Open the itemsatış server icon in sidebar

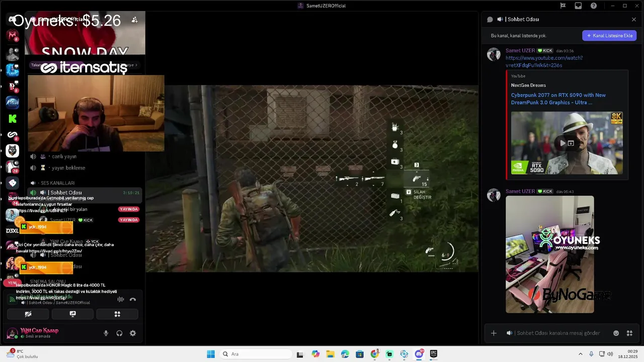click(x=13, y=135)
